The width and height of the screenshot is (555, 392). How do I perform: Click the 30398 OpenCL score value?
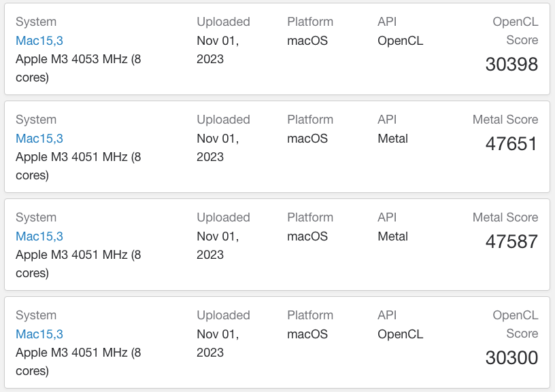pyautogui.click(x=511, y=65)
